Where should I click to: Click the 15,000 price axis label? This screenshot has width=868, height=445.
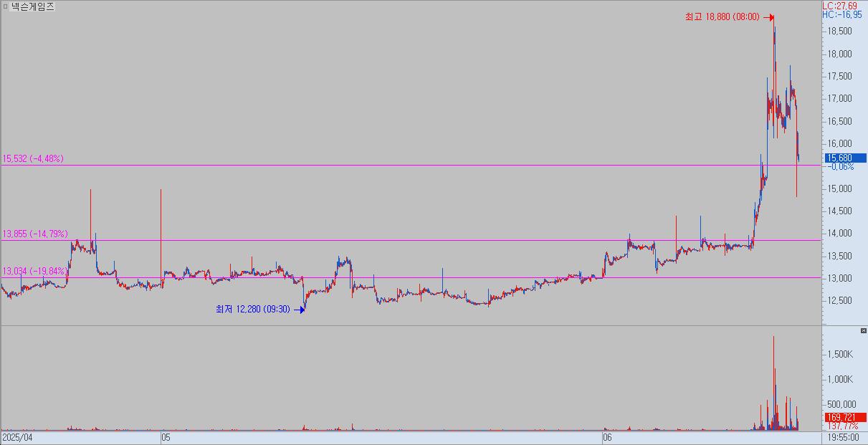click(839, 188)
